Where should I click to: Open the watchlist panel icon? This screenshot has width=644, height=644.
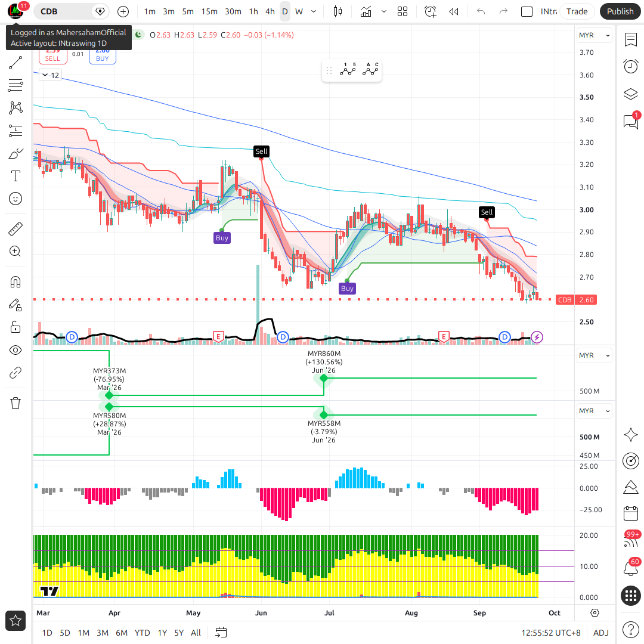(630, 39)
